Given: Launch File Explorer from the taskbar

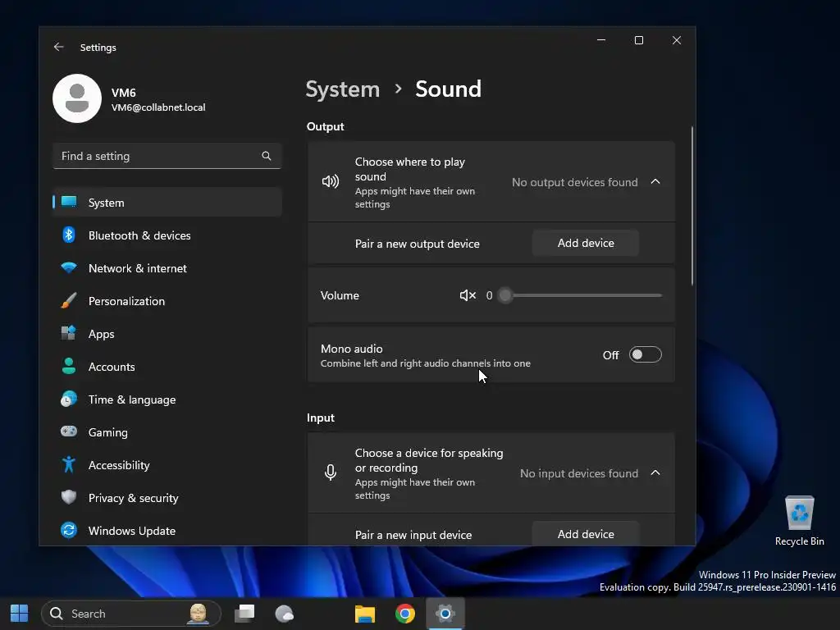Looking at the screenshot, I should 365,614.
